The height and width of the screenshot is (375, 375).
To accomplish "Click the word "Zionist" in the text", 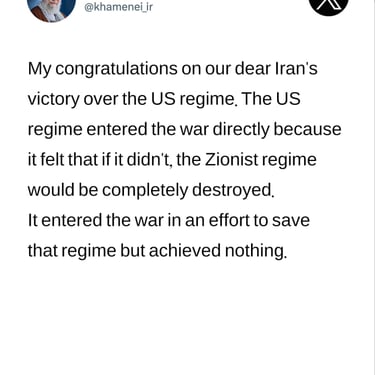I will 231,159.
